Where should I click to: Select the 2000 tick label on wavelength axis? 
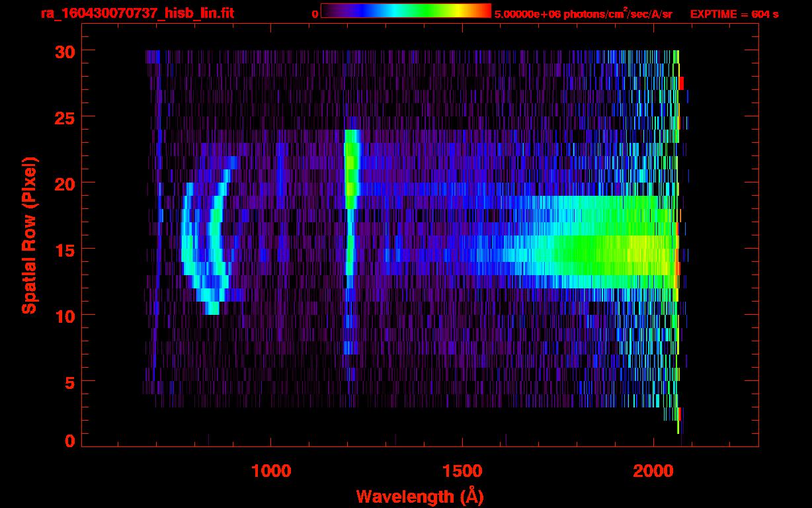pyautogui.click(x=653, y=471)
